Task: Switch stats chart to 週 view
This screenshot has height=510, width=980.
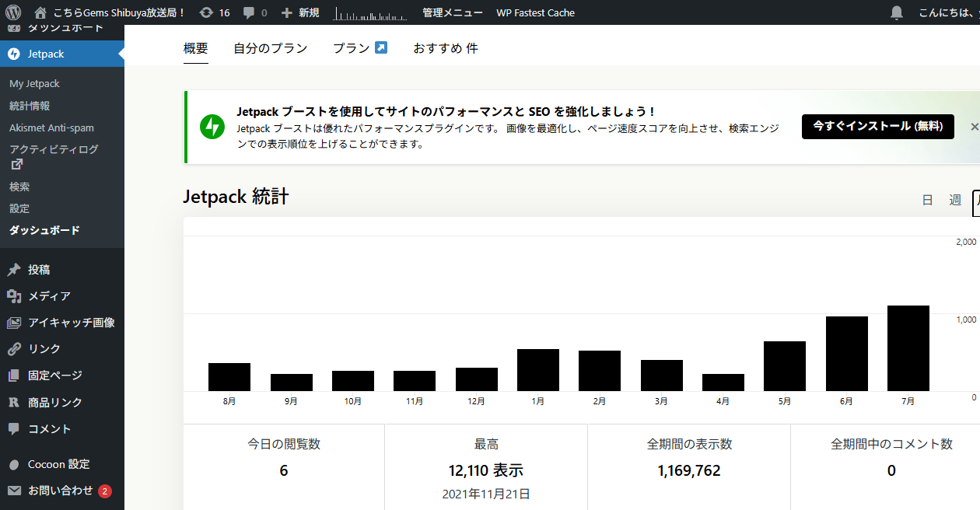Action: tap(955, 200)
